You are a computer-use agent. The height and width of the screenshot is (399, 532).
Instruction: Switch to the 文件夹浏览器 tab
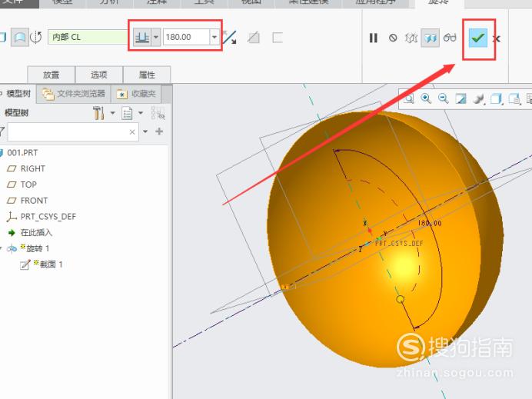74,94
